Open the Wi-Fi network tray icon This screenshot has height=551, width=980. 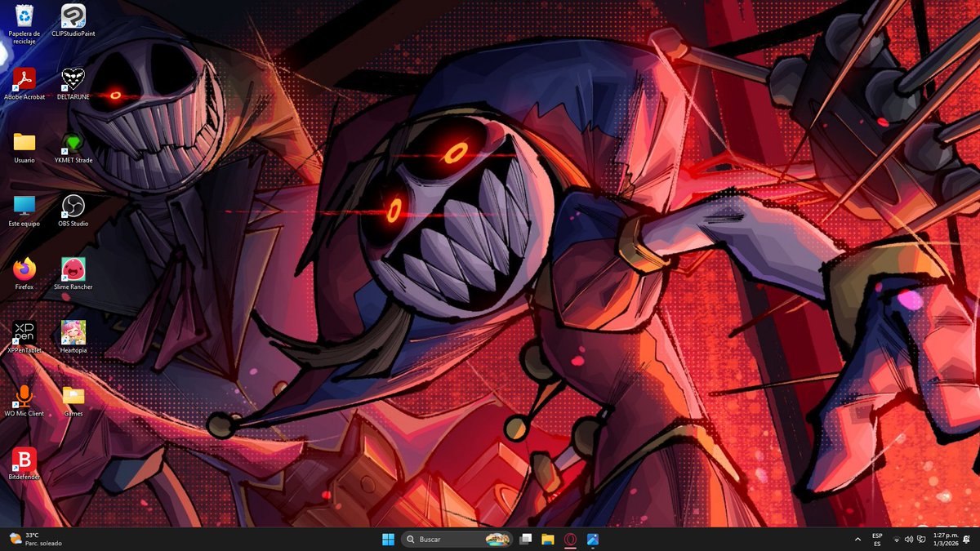click(x=897, y=540)
